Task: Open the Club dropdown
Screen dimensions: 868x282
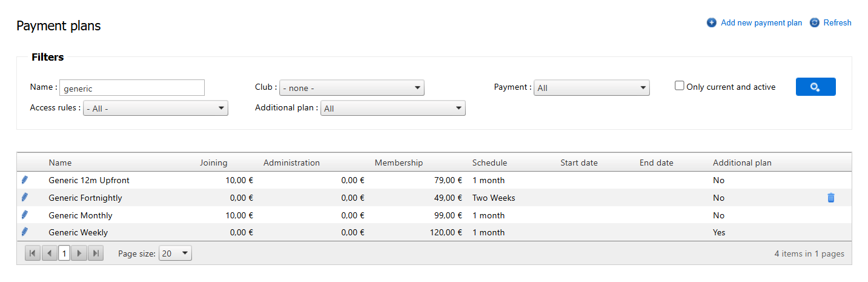Action: pos(351,88)
